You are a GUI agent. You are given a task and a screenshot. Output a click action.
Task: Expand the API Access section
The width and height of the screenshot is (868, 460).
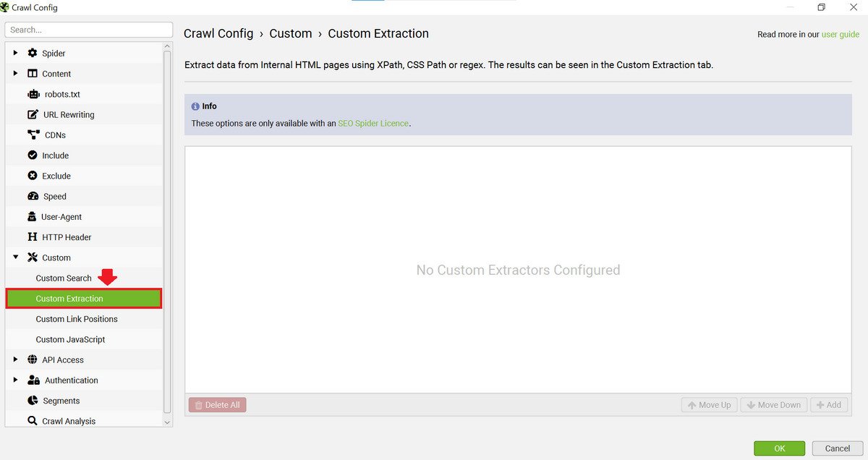tap(14, 359)
